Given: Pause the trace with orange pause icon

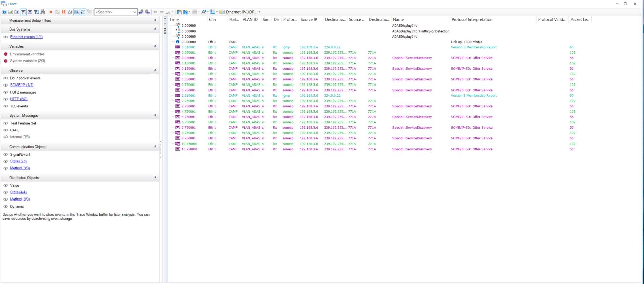Looking at the screenshot, I should (x=63, y=12).
